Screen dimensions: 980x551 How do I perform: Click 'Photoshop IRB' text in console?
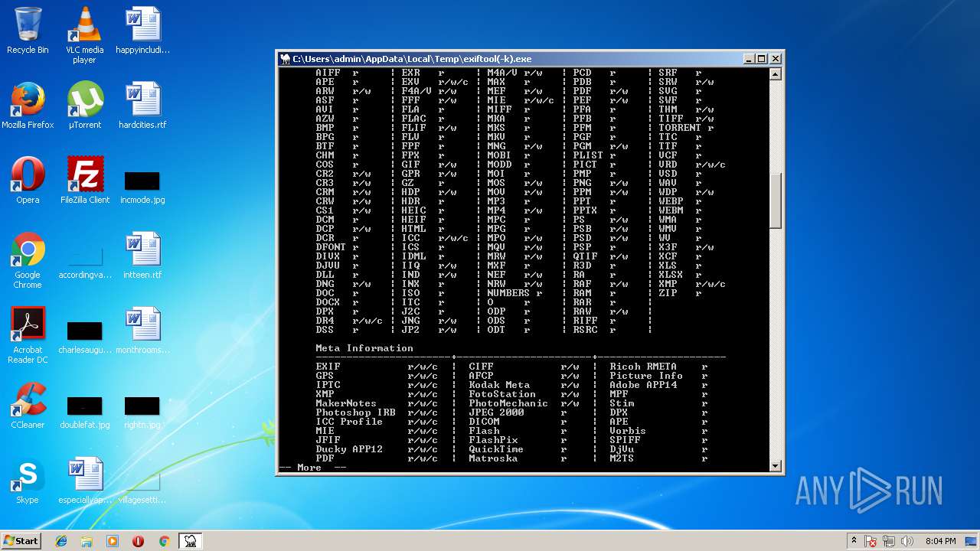point(355,412)
